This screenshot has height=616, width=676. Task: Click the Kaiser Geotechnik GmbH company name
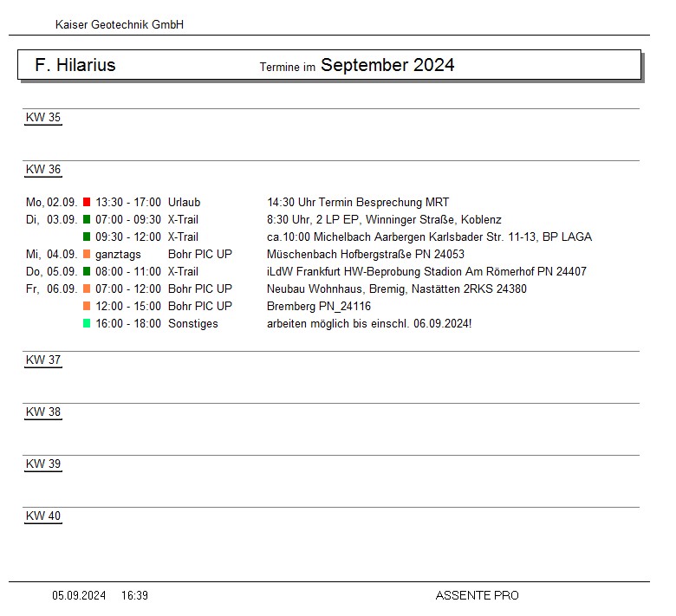click(x=120, y=25)
